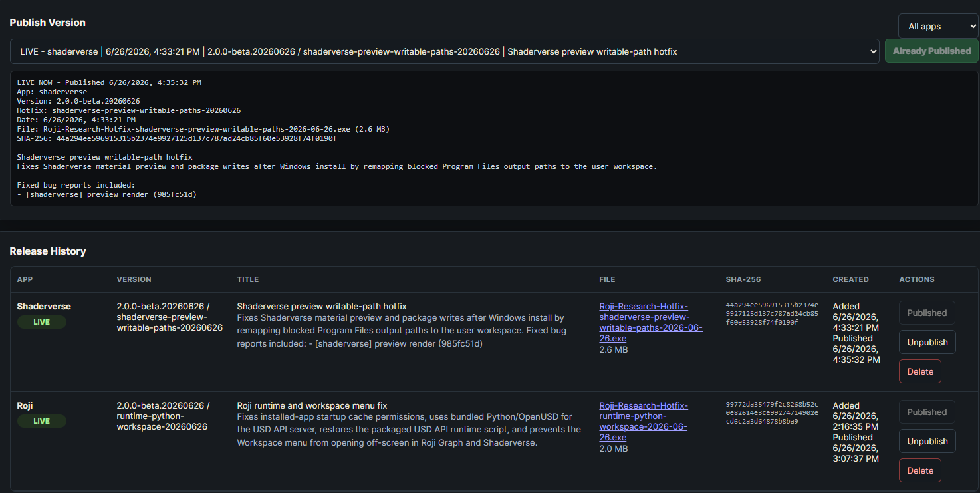Click the 'File: Roji-Research-Hotfix' line in details
The height and width of the screenshot is (493, 980).
203,129
